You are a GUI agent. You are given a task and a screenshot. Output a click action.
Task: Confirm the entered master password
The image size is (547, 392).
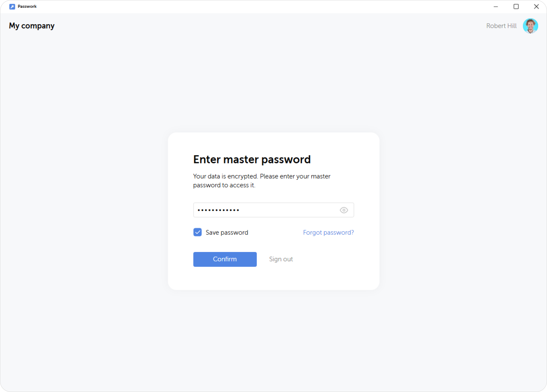[225, 259]
